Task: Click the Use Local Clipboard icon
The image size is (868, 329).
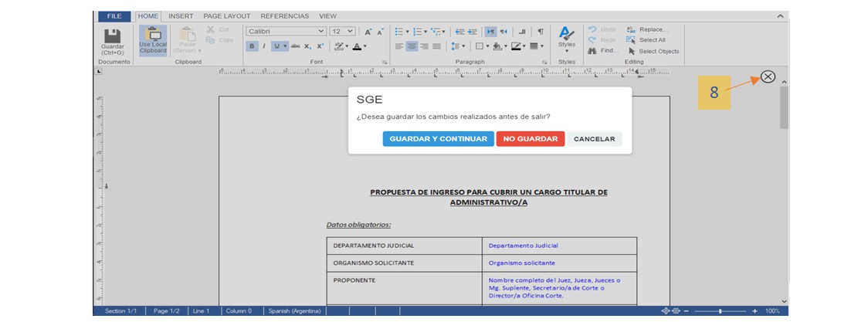Action: 153,35
